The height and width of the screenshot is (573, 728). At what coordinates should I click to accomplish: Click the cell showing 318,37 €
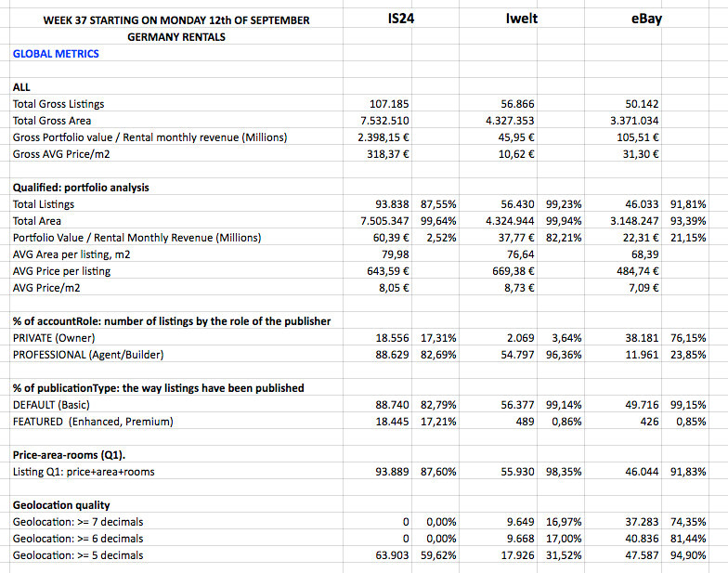point(388,154)
